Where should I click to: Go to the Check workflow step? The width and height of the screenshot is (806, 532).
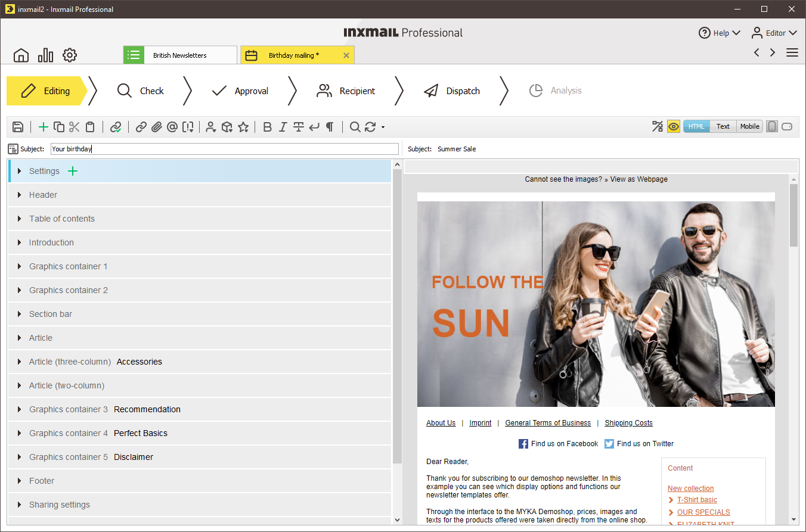pyautogui.click(x=141, y=91)
